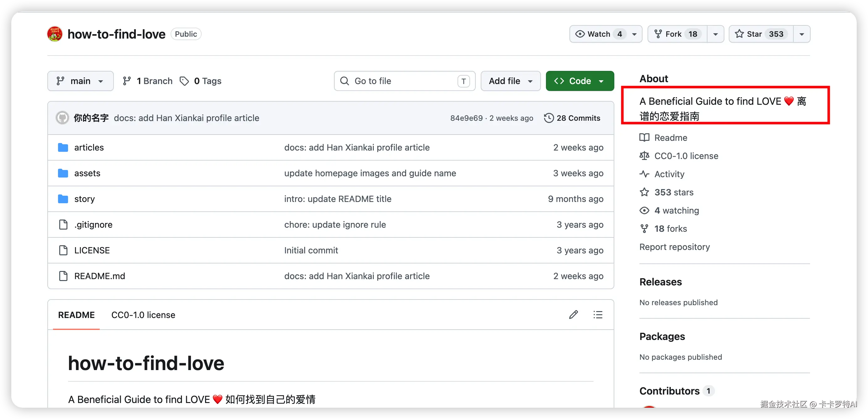Open commit 'update homepage images and guide name'
Image resolution: width=868 pixels, height=419 pixels.
pyautogui.click(x=370, y=173)
